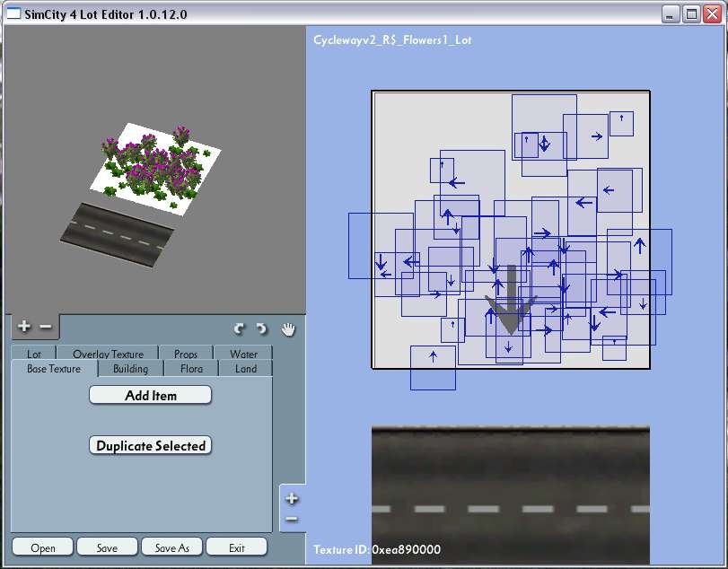Minimize the Lot Editor window
Screen dimensions: 728x569
(670, 14)
